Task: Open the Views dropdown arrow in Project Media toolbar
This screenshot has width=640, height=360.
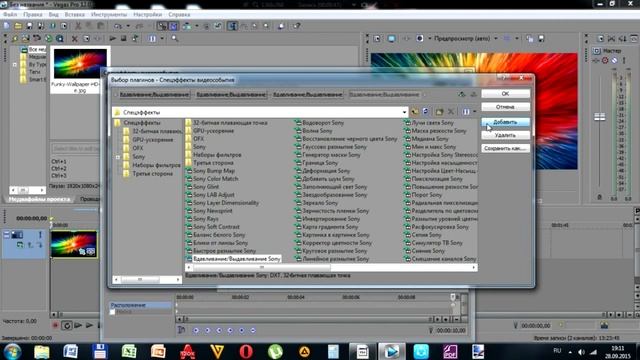Action: [162, 39]
